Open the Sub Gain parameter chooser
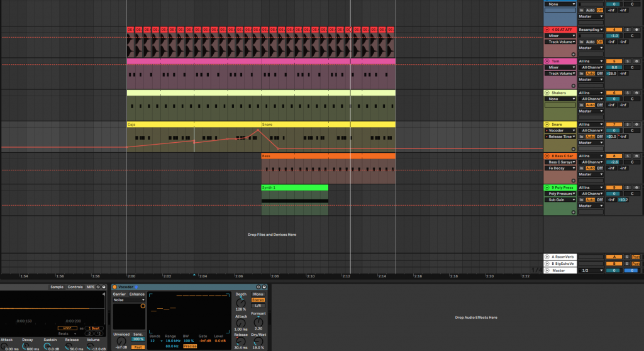 pyautogui.click(x=560, y=200)
